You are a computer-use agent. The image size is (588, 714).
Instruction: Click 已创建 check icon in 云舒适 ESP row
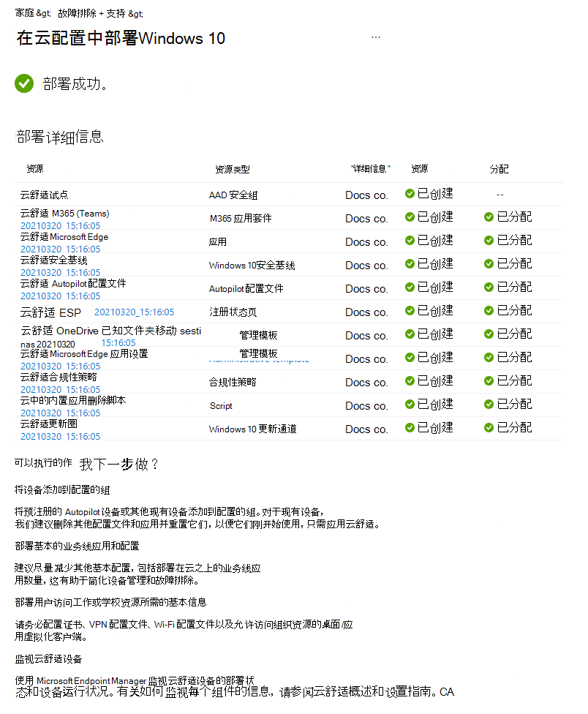pos(410,311)
